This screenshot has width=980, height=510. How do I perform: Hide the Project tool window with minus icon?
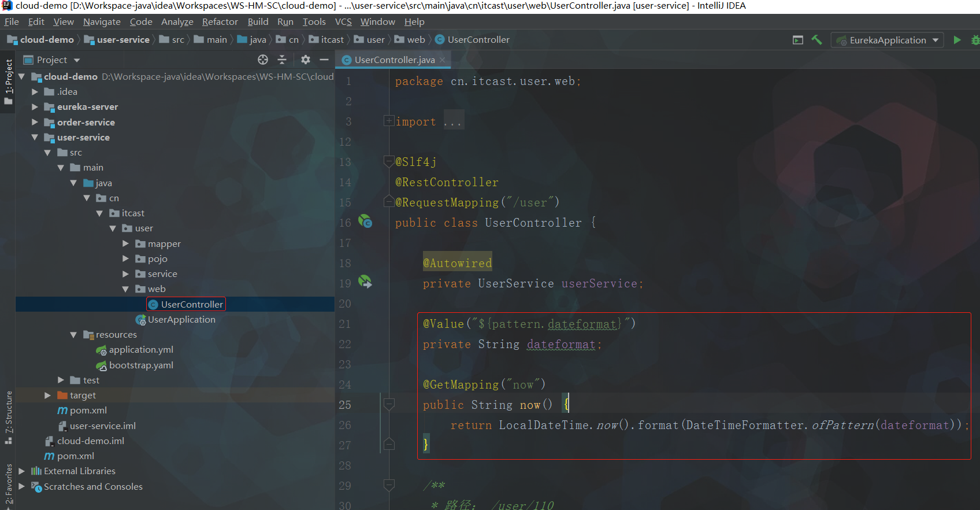click(x=324, y=60)
